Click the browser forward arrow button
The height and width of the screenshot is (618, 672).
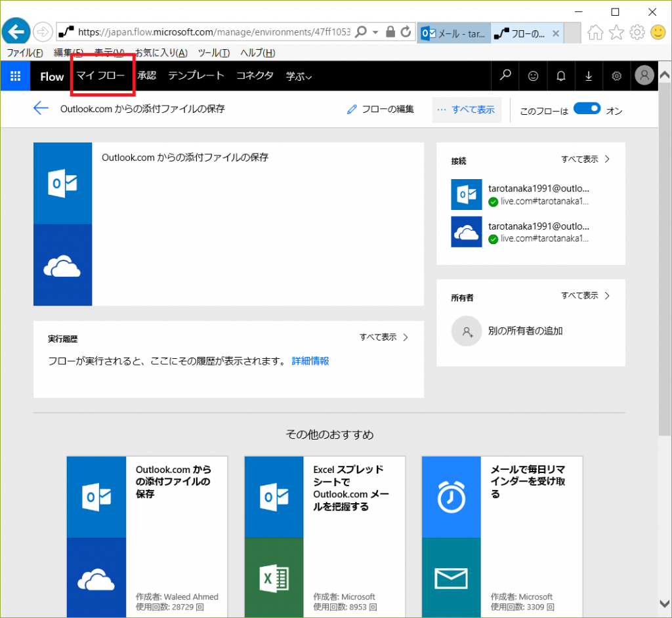coord(43,32)
